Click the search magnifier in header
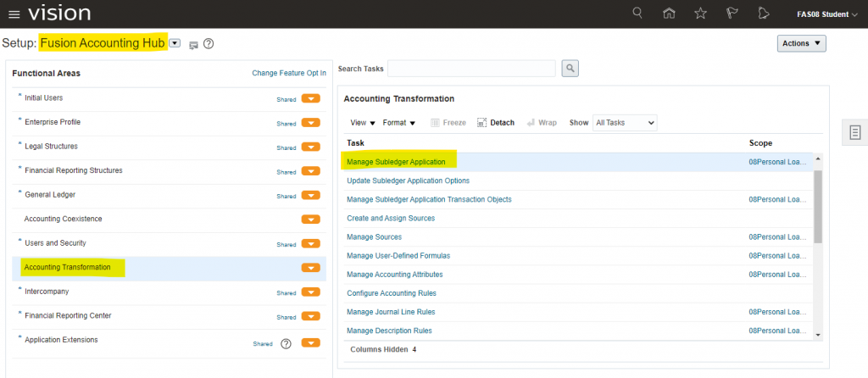This screenshot has height=378, width=868. click(x=637, y=13)
